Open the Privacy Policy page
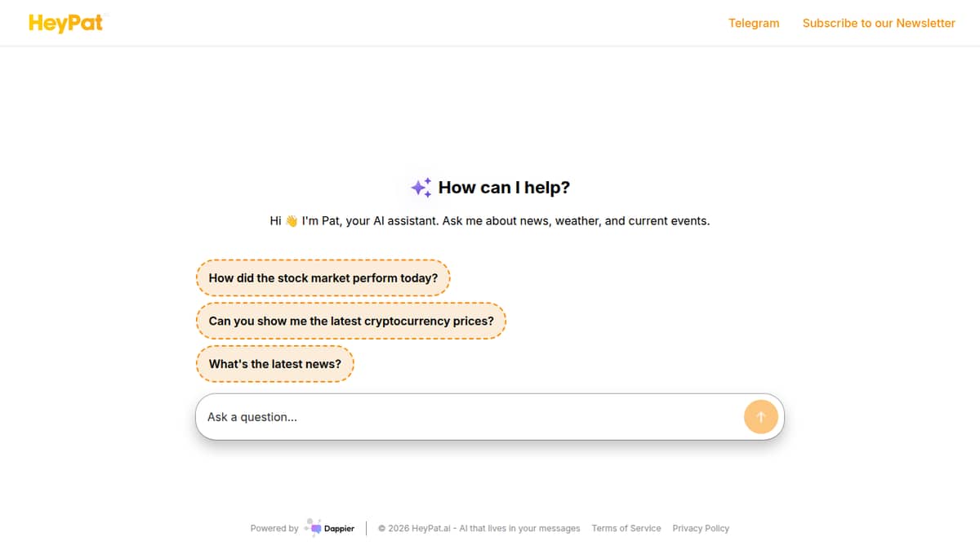 tap(701, 529)
